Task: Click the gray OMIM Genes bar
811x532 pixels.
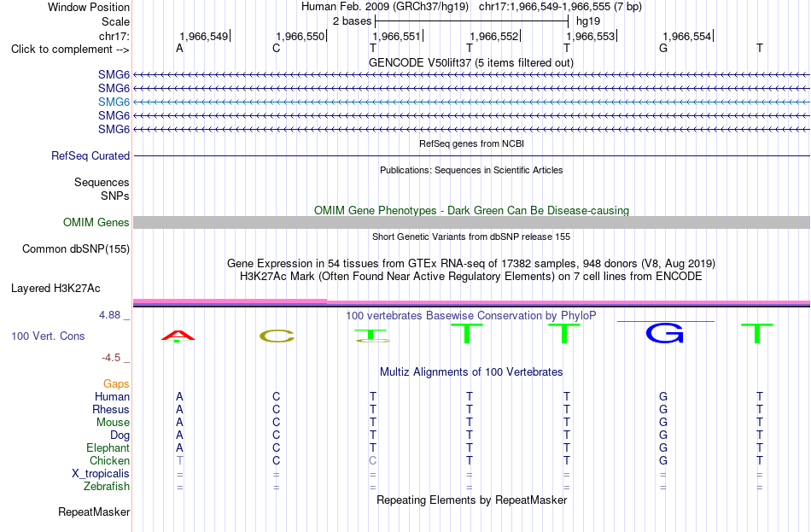Action: tap(471, 223)
